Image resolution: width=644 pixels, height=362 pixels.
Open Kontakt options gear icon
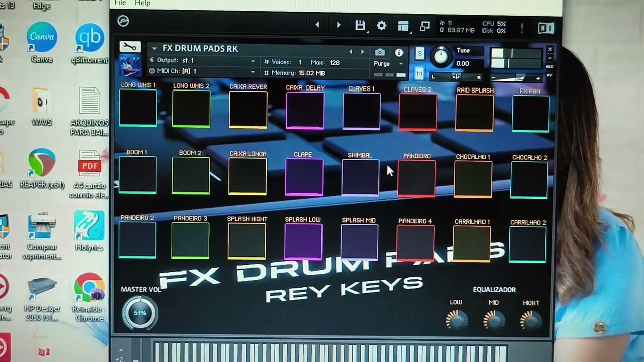[x=381, y=25]
